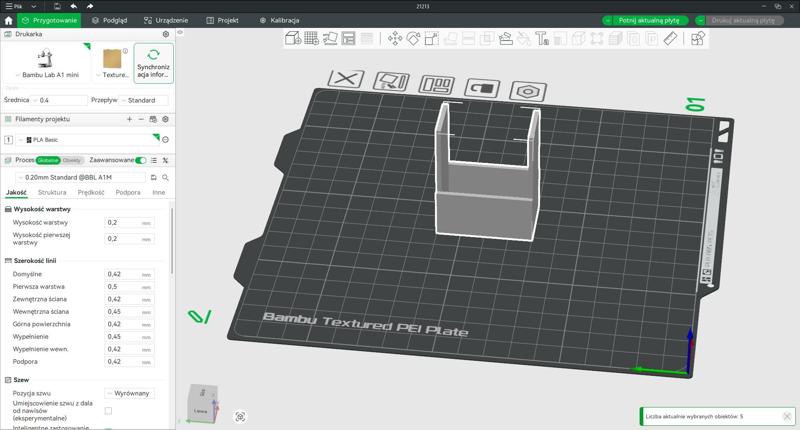Enable seam placement away from overhangs checkbox

click(108, 411)
